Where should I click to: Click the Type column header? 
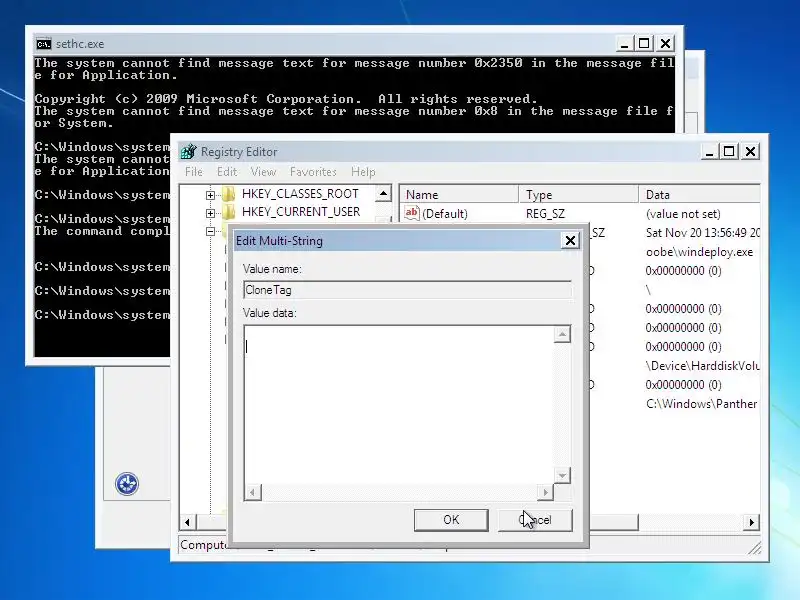579,194
